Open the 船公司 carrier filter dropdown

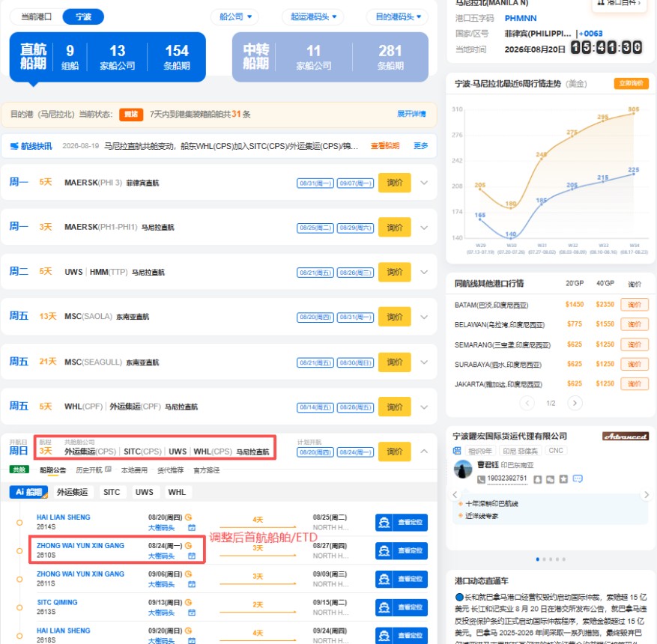[235, 16]
